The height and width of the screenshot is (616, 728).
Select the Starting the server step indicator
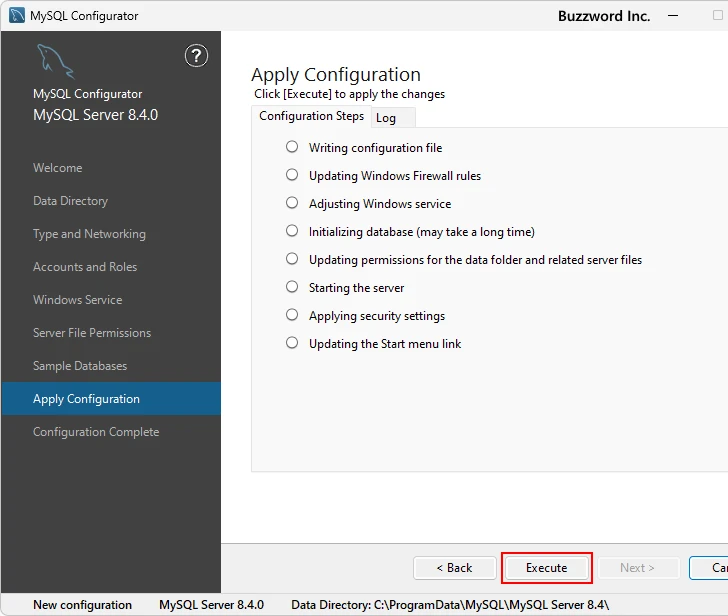[292, 287]
